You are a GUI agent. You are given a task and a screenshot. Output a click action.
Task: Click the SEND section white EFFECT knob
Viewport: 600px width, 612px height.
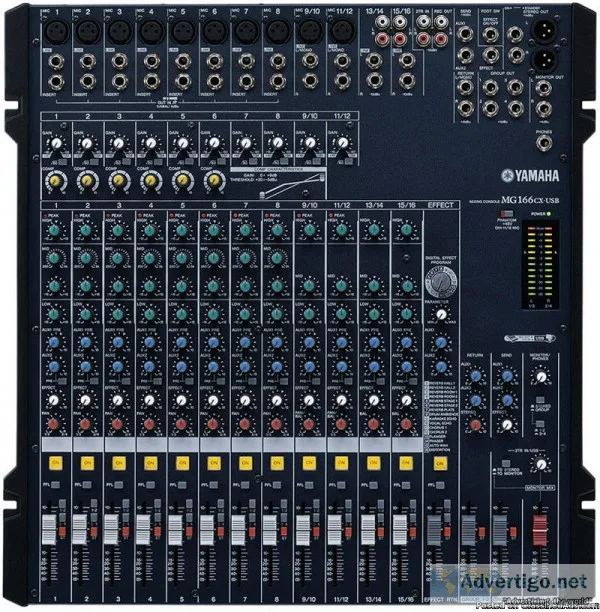(507, 425)
